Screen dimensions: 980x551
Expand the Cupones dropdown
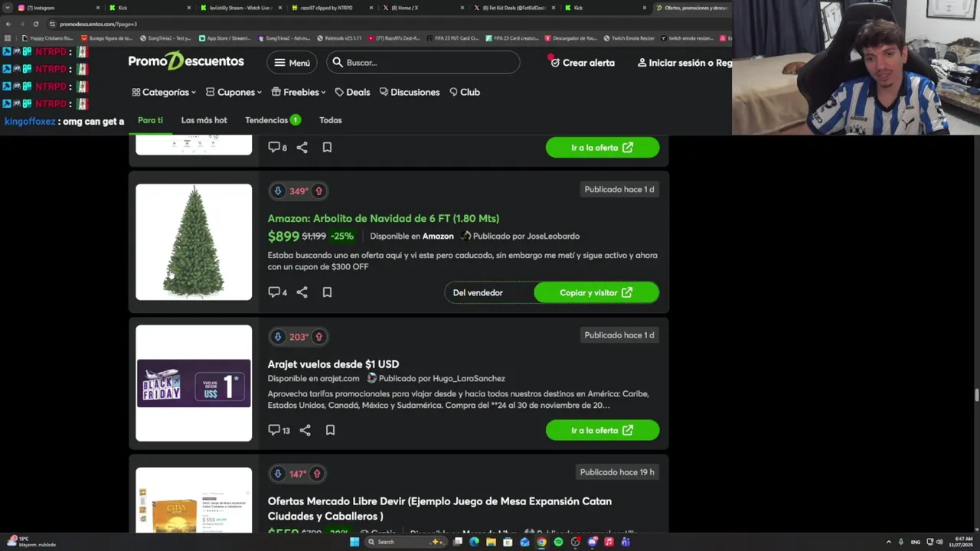(234, 92)
